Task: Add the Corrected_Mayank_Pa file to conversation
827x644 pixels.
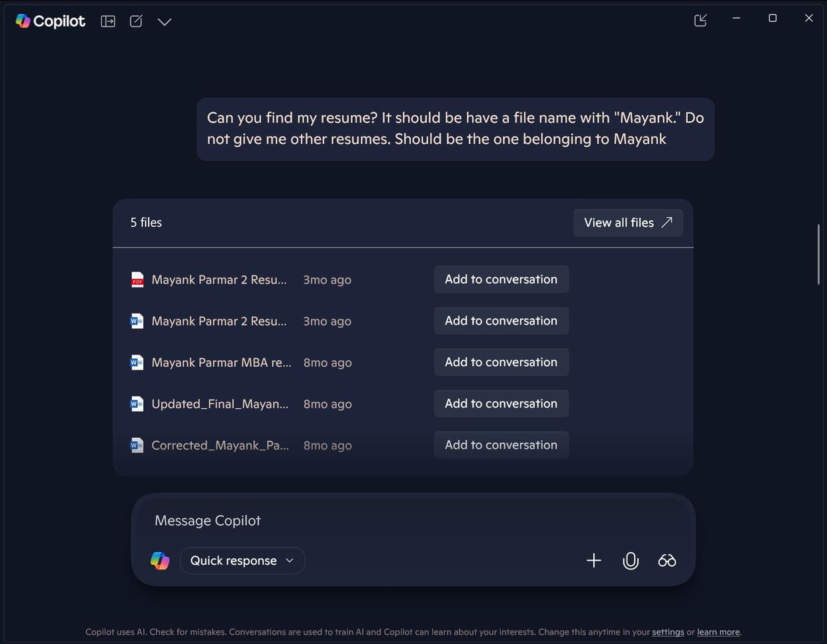Action: pyautogui.click(x=501, y=444)
